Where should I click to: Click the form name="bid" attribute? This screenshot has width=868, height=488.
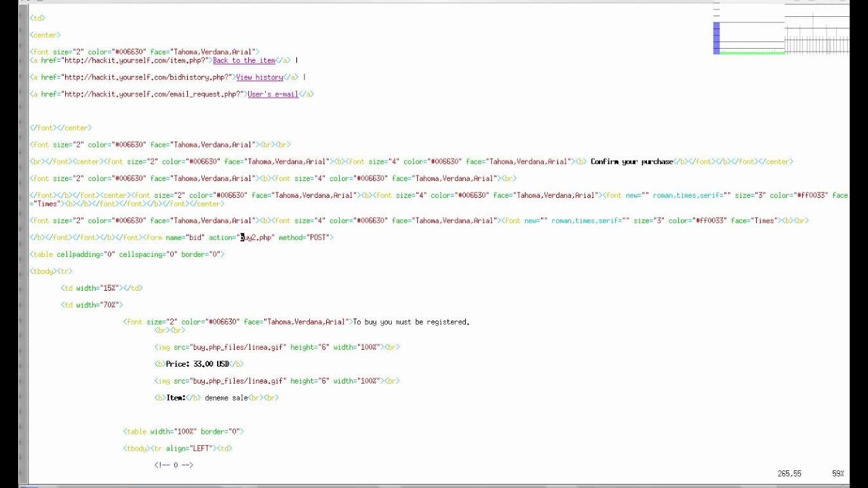185,238
